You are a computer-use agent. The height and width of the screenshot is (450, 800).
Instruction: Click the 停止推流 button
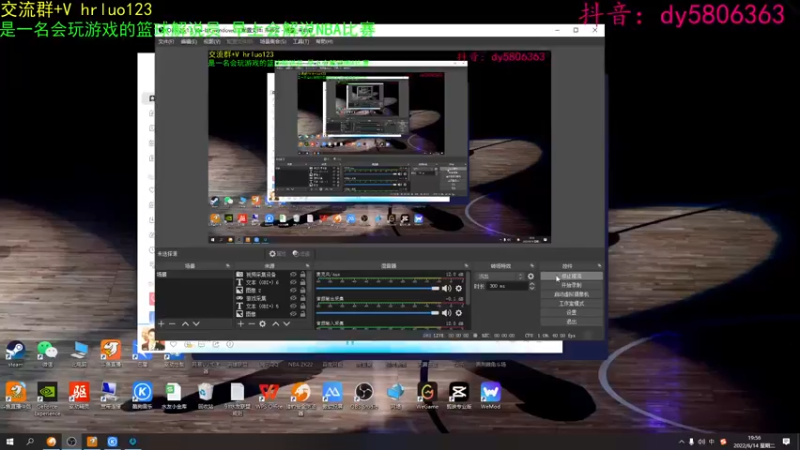(x=571, y=276)
